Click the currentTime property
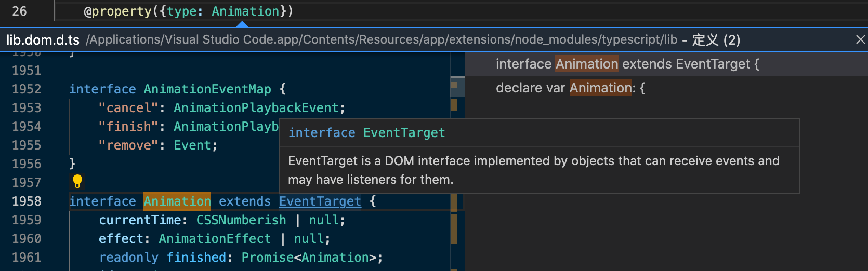Viewport: 868px width, 271px height. [x=140, y=220]
